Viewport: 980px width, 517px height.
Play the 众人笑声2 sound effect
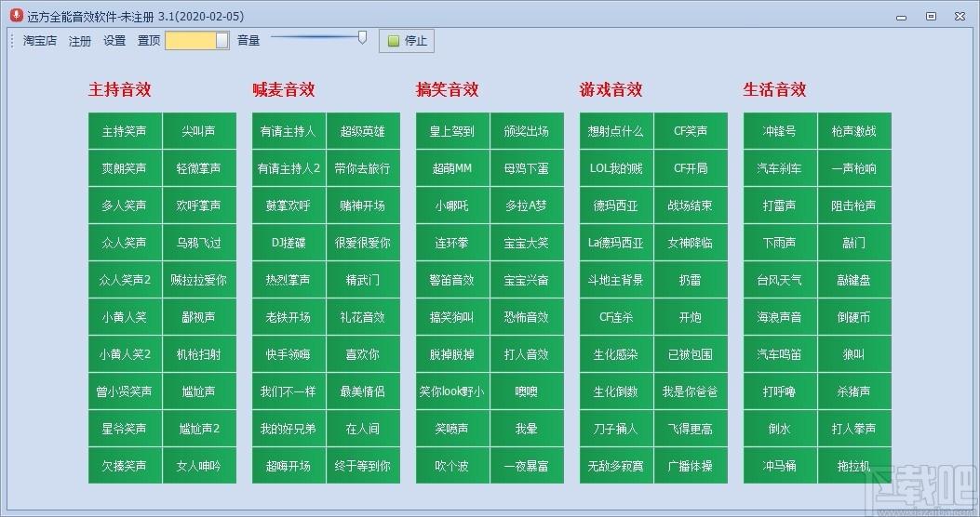[125, 280]
